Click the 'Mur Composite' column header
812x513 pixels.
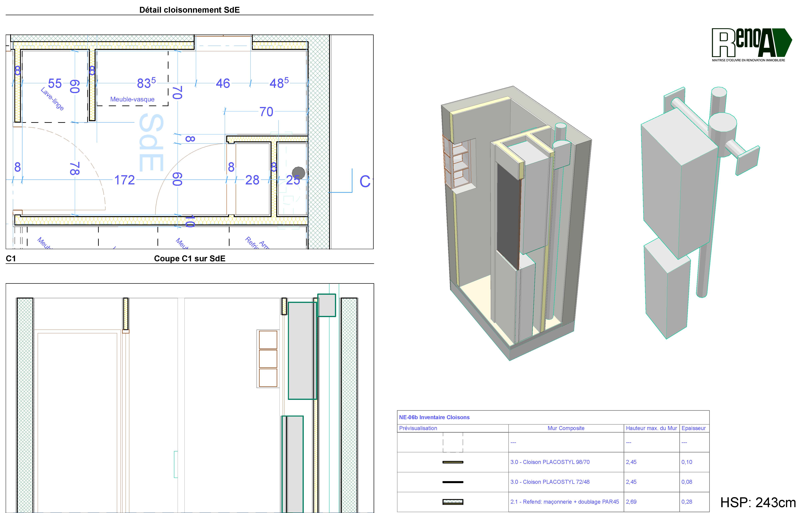click(566, 428)
